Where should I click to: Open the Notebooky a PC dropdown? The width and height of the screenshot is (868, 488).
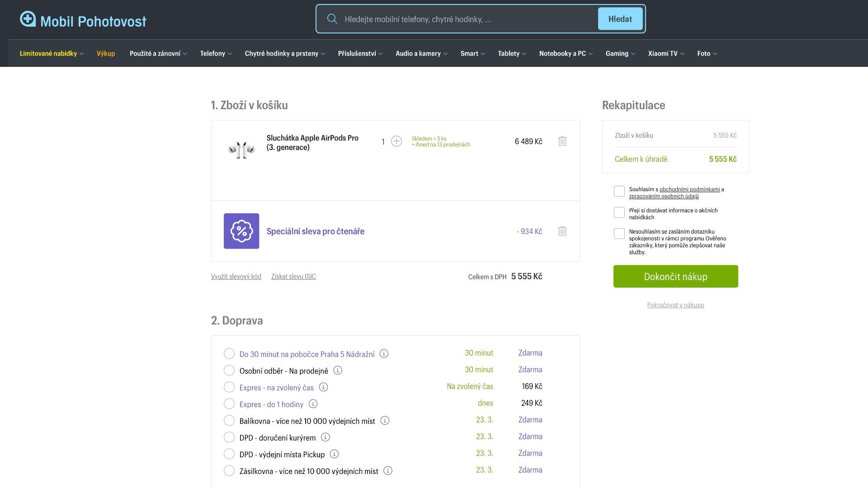pyautogui.click(x=565, y=54)
